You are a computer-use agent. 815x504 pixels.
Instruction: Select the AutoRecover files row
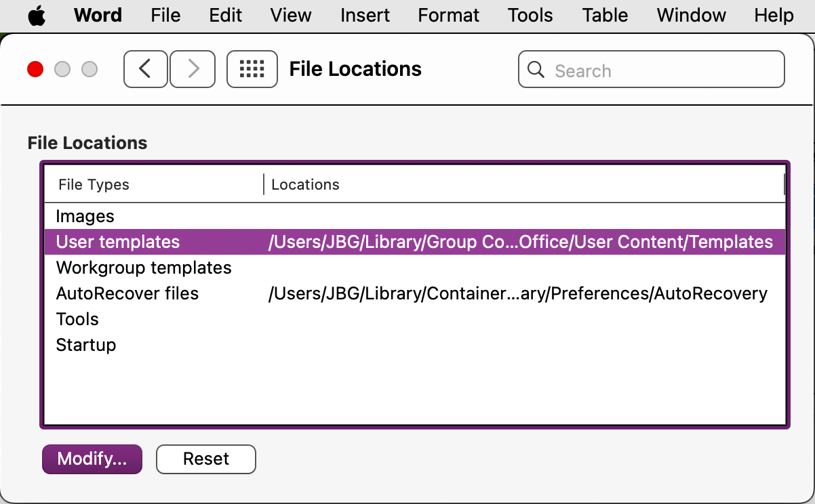(x=415, y=293)
